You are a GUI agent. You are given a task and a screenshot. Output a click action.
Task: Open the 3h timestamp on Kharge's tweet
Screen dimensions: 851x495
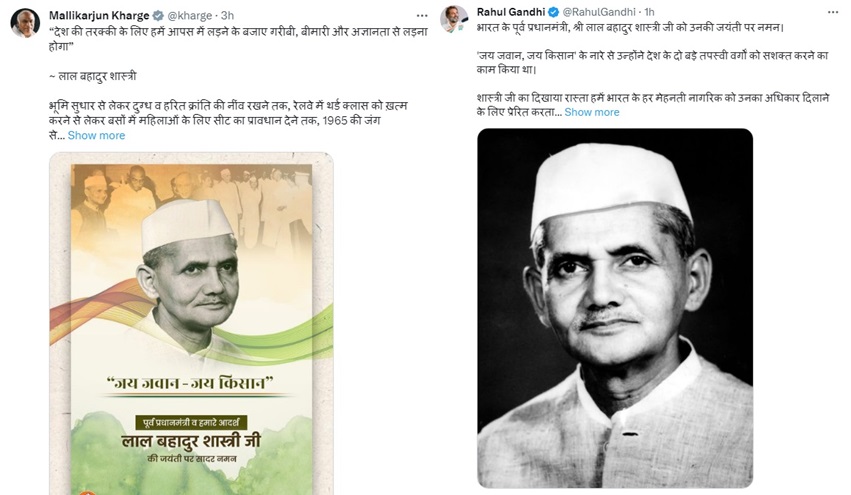pos(227,16)
